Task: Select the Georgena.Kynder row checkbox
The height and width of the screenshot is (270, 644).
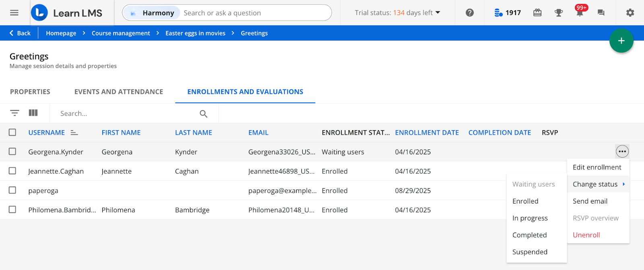Action: [12, 152]
